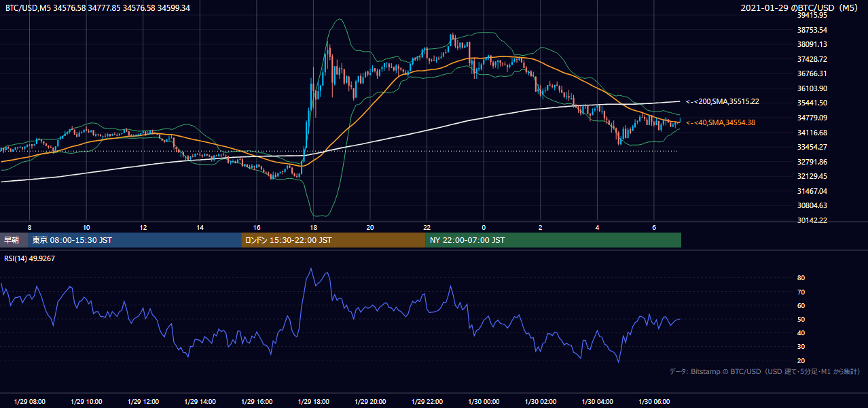
Task: Click the 早朝 session segment
Action: [14, 240]
